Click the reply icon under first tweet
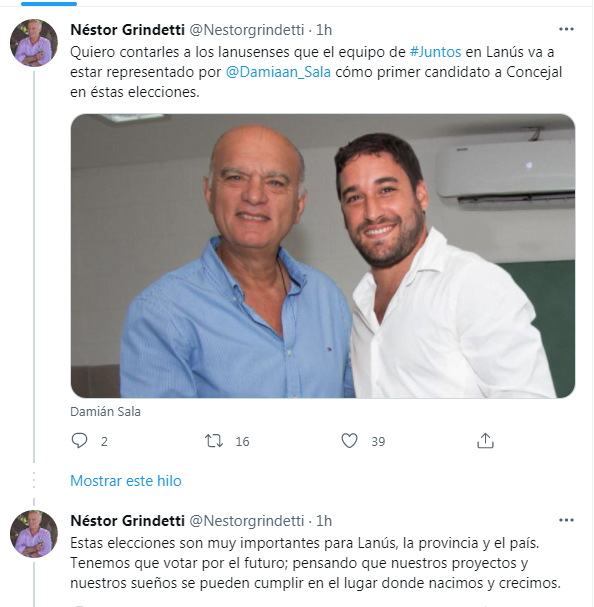Viewport: 594px width, 607px height. click(80, 441)
